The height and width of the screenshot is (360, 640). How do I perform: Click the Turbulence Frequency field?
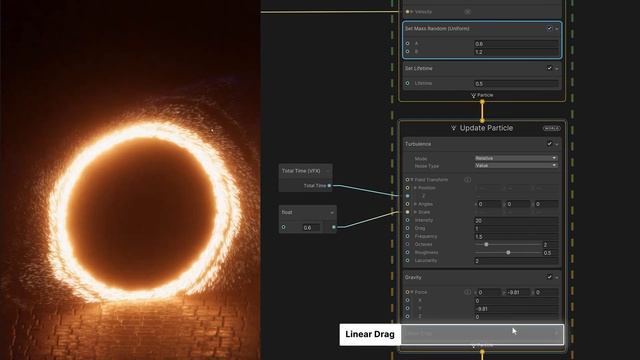tap(516, 236)
